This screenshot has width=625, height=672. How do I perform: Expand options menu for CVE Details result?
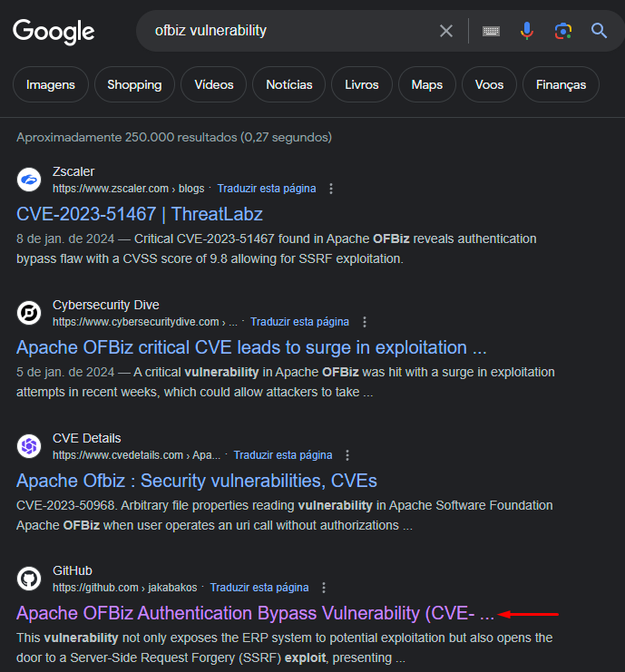tap(347, 455)
